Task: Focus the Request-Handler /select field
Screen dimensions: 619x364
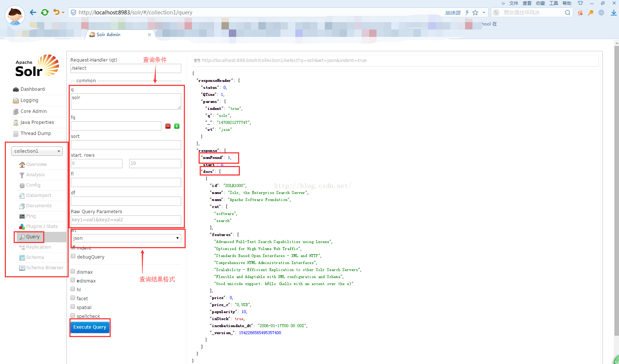Action: (x=126, y=68)
